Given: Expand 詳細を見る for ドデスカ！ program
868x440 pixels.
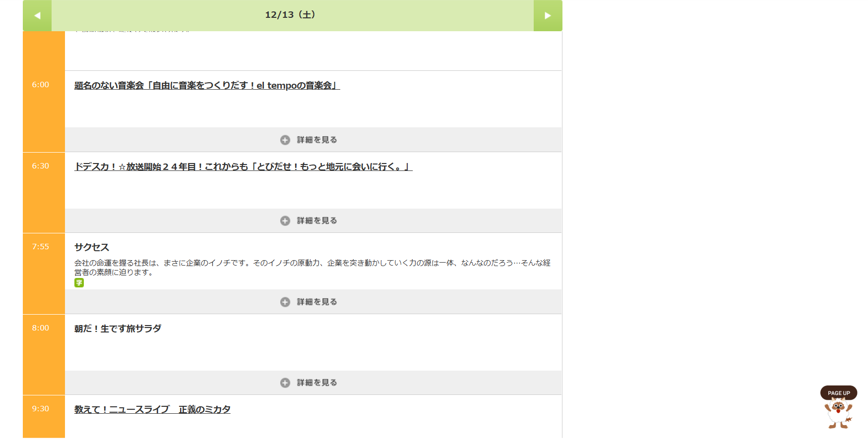Looking at the screenshot, I should [x=317, y=221].
